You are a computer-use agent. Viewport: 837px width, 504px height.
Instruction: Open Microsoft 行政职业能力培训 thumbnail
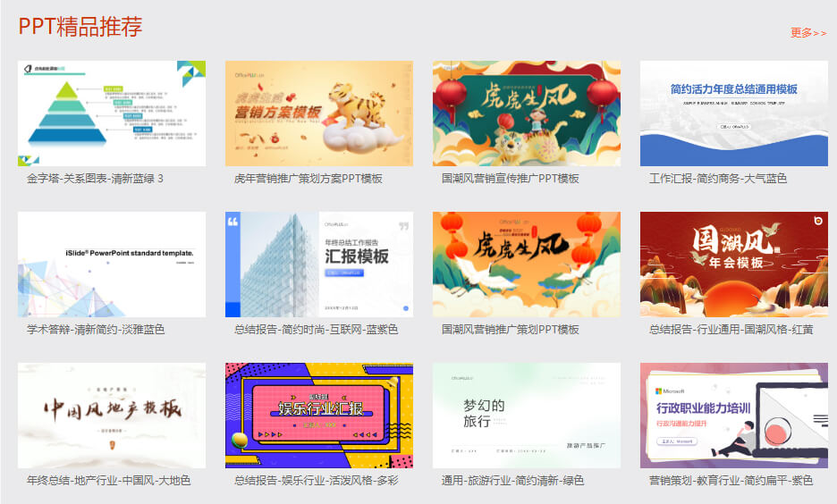(x=734, y=416)
